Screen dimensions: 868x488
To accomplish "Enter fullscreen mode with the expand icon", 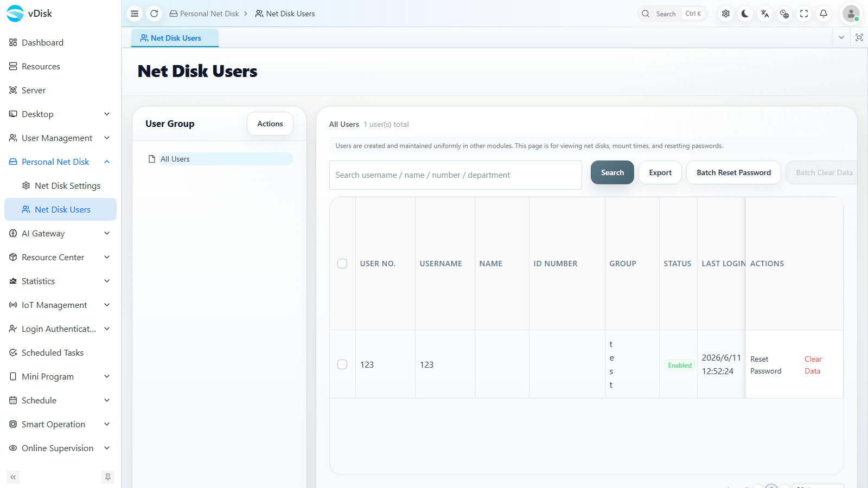I will pos(804,14).
